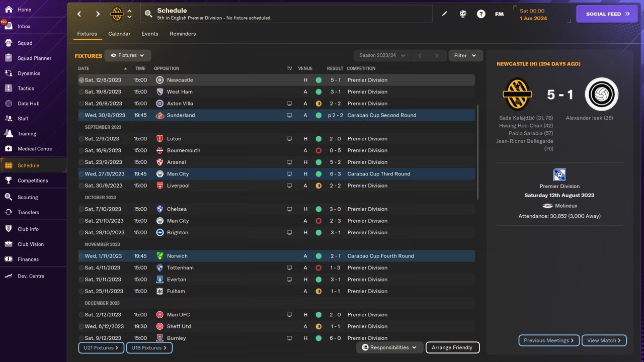Viewport: 644px width, 362px height.
Task: Open the Home sidebar icon
Action: (x=9, y=10)
